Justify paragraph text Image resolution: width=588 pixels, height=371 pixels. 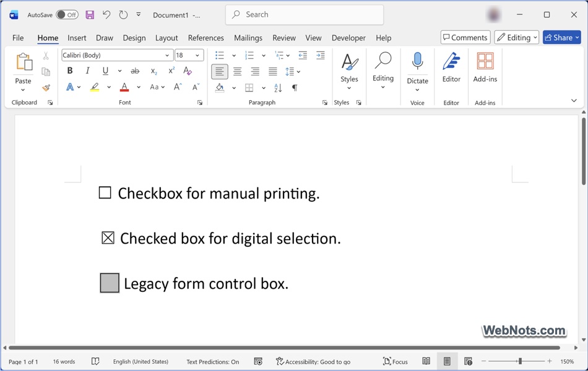pos(272,72)
